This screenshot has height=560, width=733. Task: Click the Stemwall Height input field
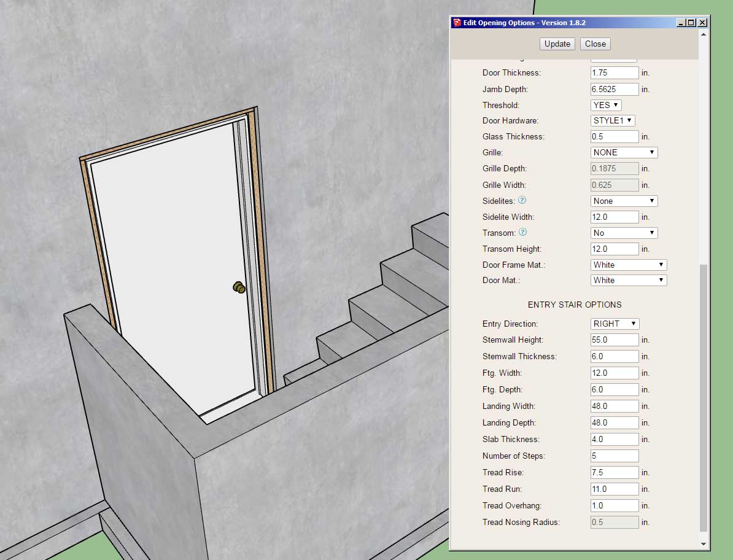(x=615, y=340)
